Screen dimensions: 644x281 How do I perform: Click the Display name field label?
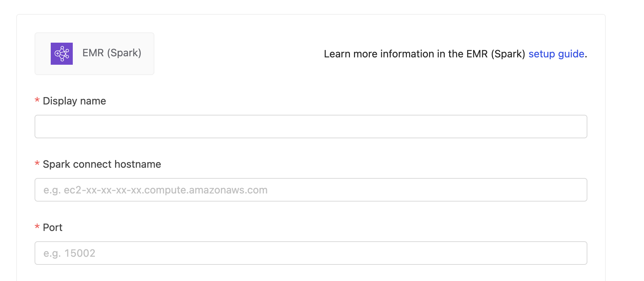pyautogui.click(x=74, y=101)
